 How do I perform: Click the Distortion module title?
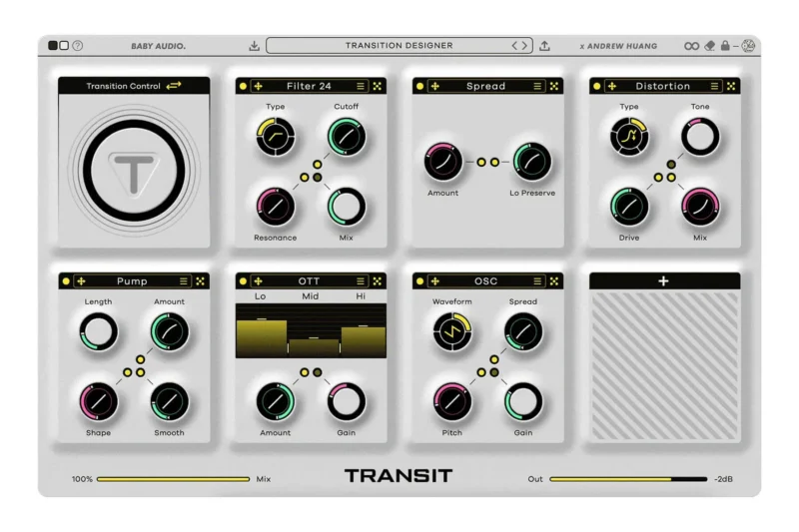pyautogui.click(x=662, y=86)
